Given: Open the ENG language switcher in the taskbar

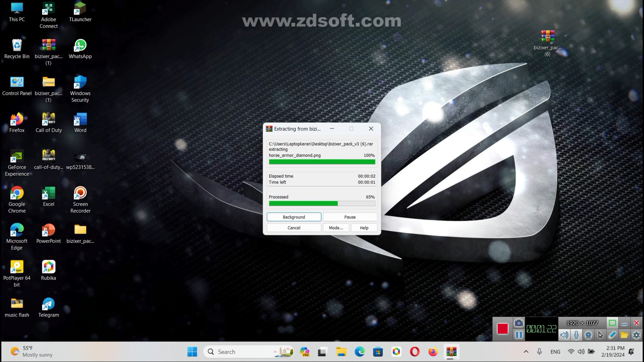Looking at the screenshot, I should tap(555, 352).
